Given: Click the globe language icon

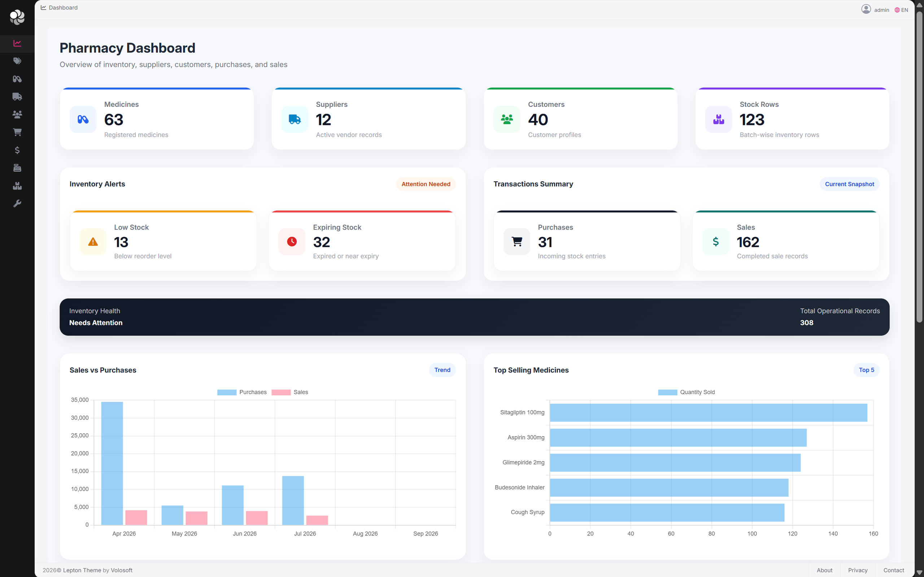Looking at the screenshot, I should [897, 10].
